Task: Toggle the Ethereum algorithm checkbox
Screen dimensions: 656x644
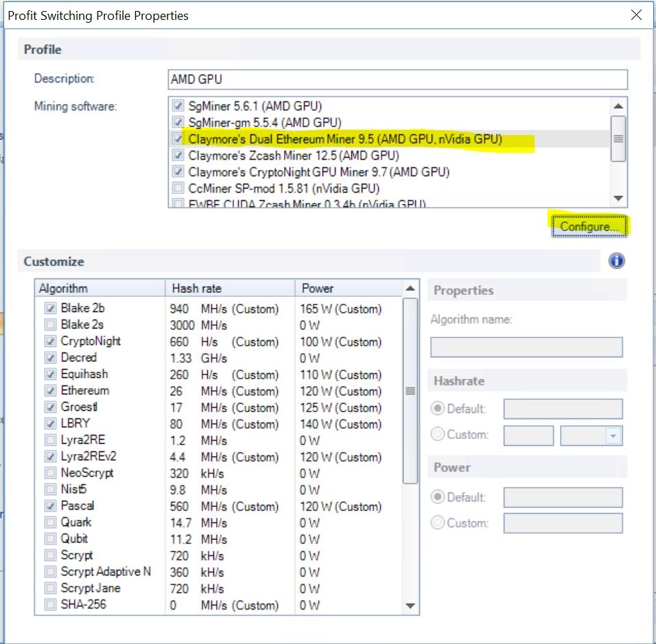Action: (x=50, y=390)
